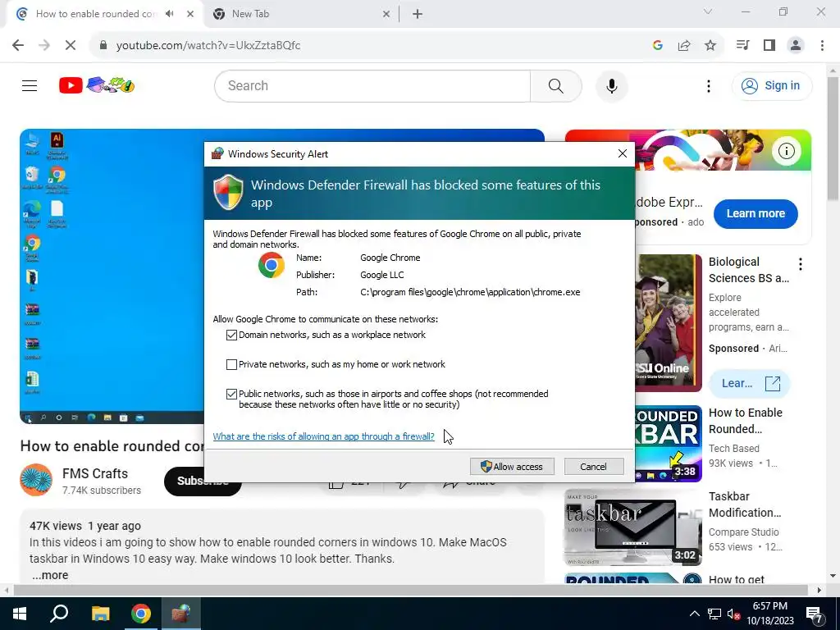This screenshot has width=840, height=630.
Task: Click the network tray icon
Action: (714, 614)
